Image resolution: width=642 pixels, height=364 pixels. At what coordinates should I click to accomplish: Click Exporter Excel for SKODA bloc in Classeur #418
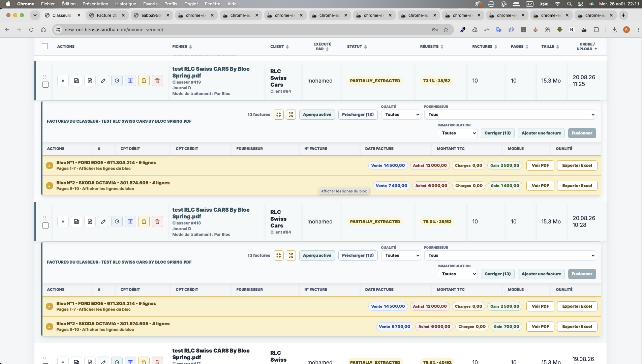tap(577, 327)
